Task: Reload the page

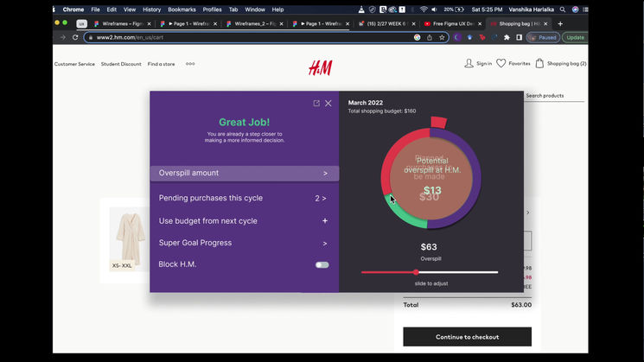Action: click(75, 37)
